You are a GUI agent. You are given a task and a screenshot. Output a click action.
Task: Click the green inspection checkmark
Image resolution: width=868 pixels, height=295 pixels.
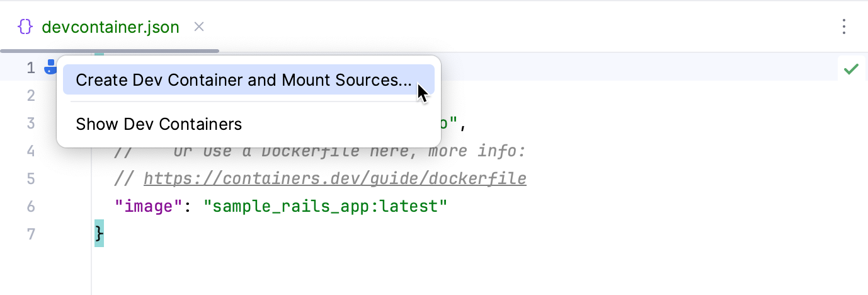851,69
